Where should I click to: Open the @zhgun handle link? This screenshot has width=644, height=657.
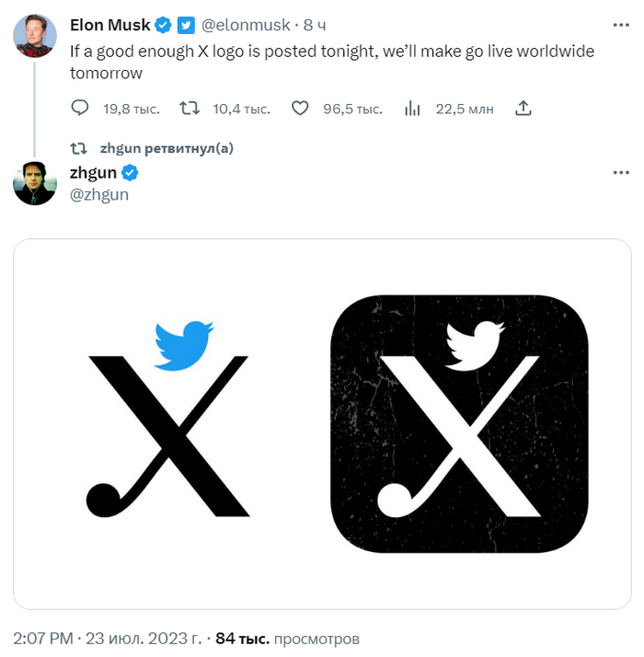(x=99, y=194)
